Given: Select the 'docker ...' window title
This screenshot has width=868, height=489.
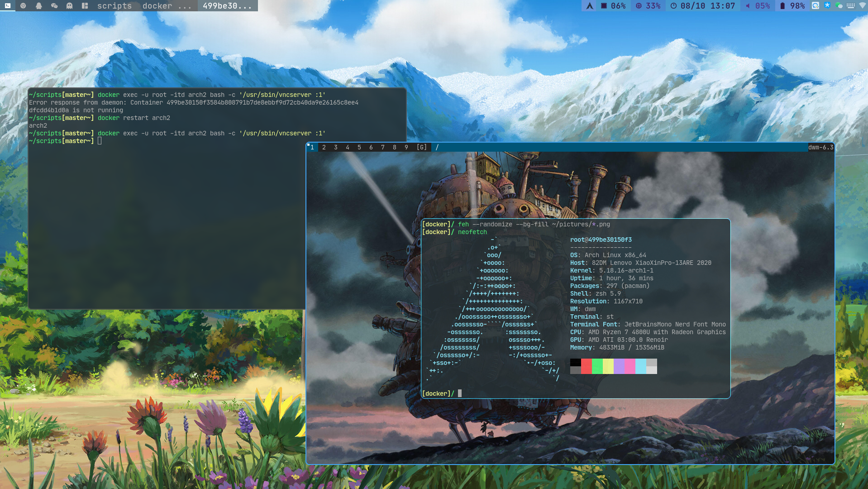Looking at the screenshot, I should pos(167,6).
